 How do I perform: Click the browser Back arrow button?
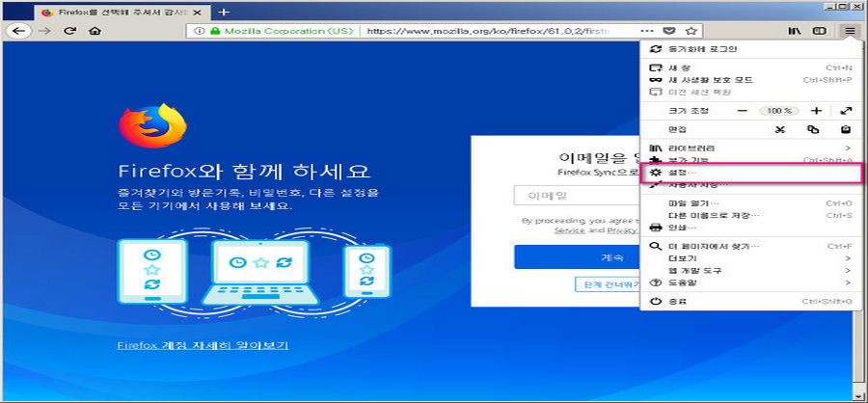18,31
